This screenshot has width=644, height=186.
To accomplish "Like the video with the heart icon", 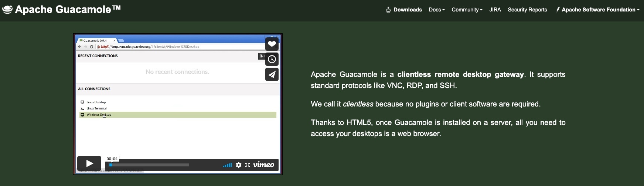I will pos(272,44).
